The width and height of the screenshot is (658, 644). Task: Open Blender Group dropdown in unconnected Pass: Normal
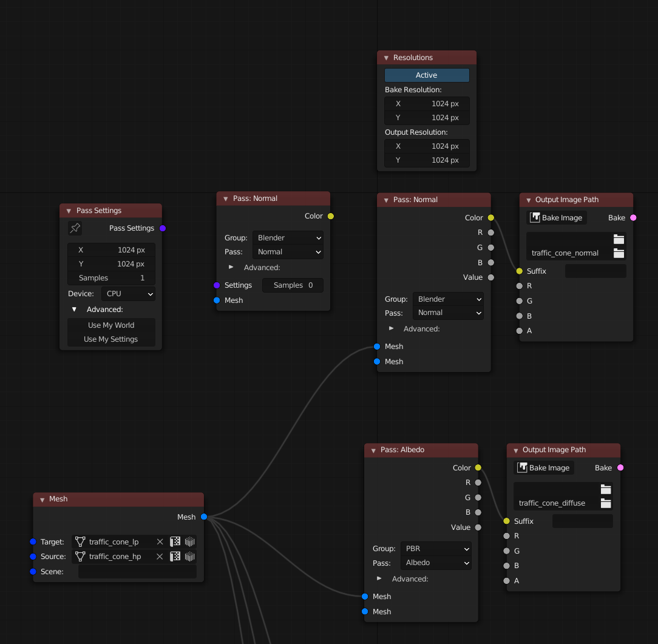pos(288,237)
